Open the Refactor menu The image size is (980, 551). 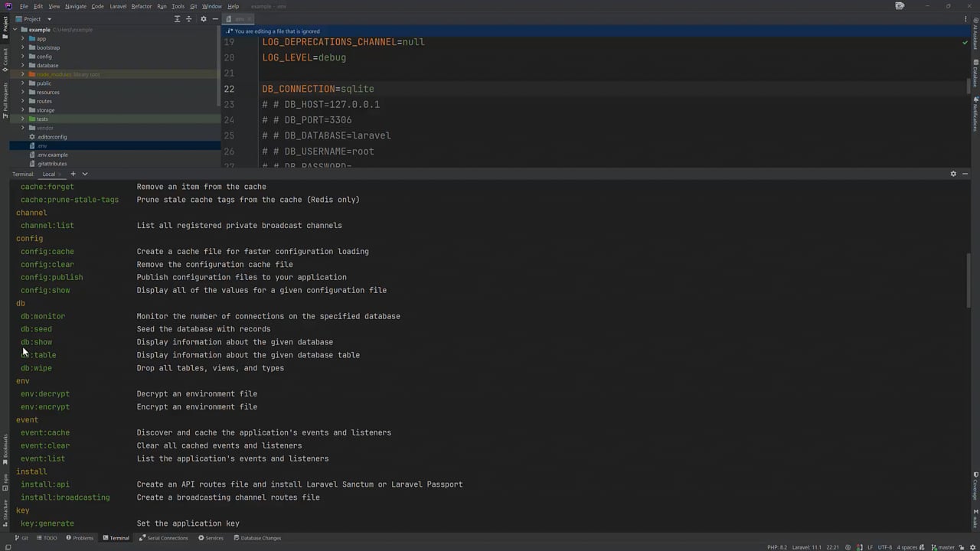[x=142, y=6]
